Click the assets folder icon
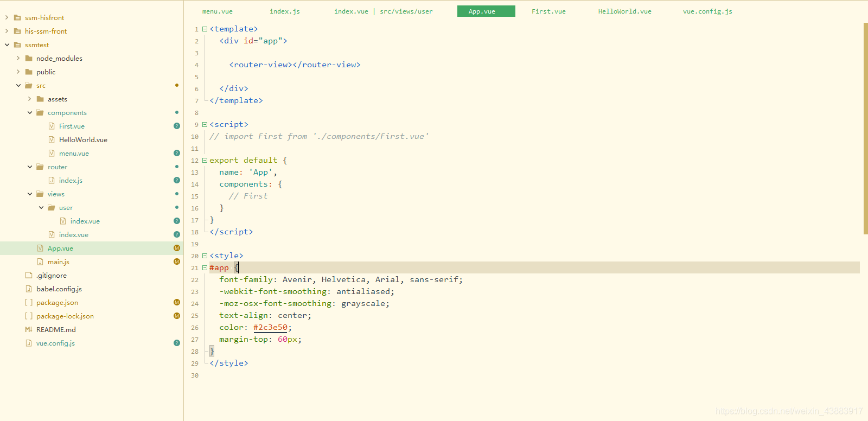The image size is (868, 421). coord(40,99)
